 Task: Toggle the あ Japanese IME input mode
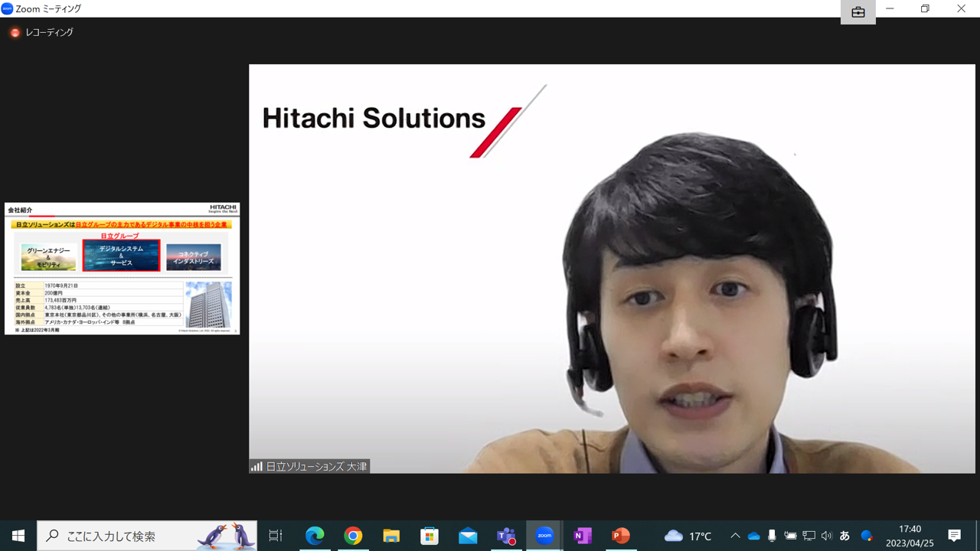[x=845, y=536]
